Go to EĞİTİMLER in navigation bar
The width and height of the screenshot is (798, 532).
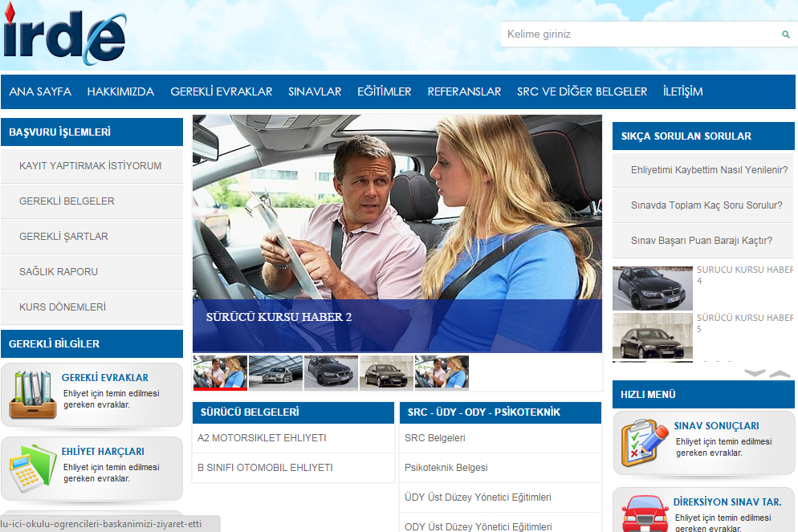click(x=384, y=91)
